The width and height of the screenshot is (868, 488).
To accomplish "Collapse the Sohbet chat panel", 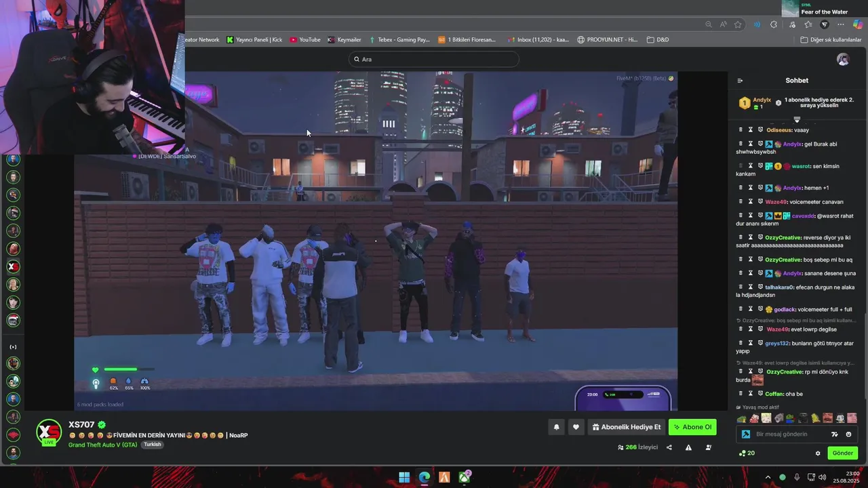I will (x=740, y=81).
